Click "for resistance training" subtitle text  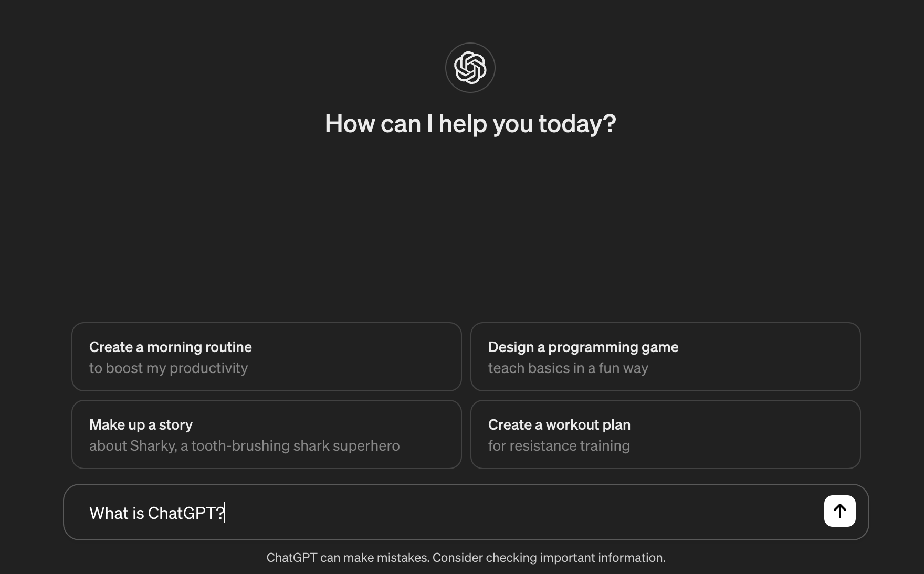point(559,446)
